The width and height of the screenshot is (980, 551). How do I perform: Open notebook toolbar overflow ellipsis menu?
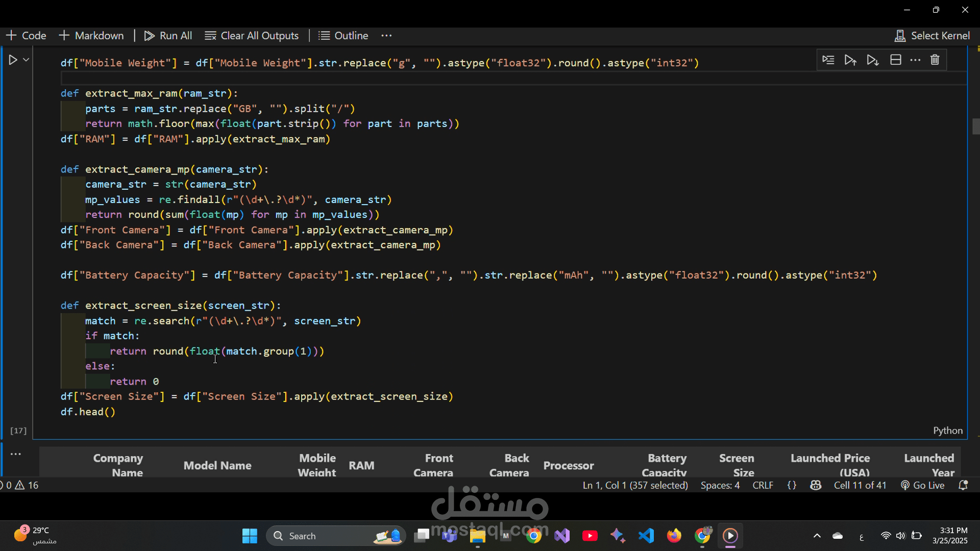pos(386,36)
